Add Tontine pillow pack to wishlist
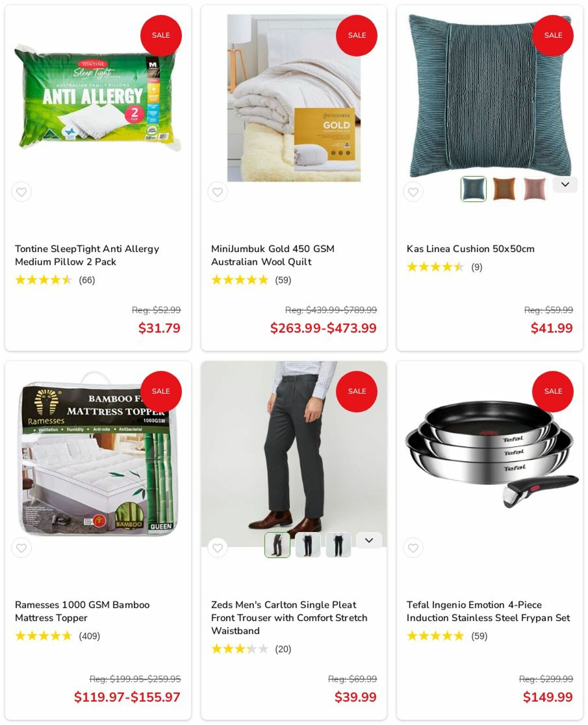The height and width of the screenshot is (725, 588). [22, 191]
